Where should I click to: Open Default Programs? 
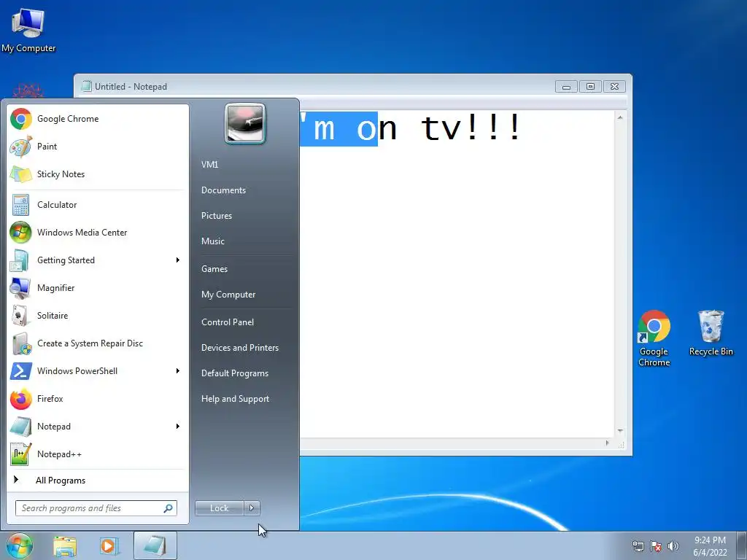[235, 373]
